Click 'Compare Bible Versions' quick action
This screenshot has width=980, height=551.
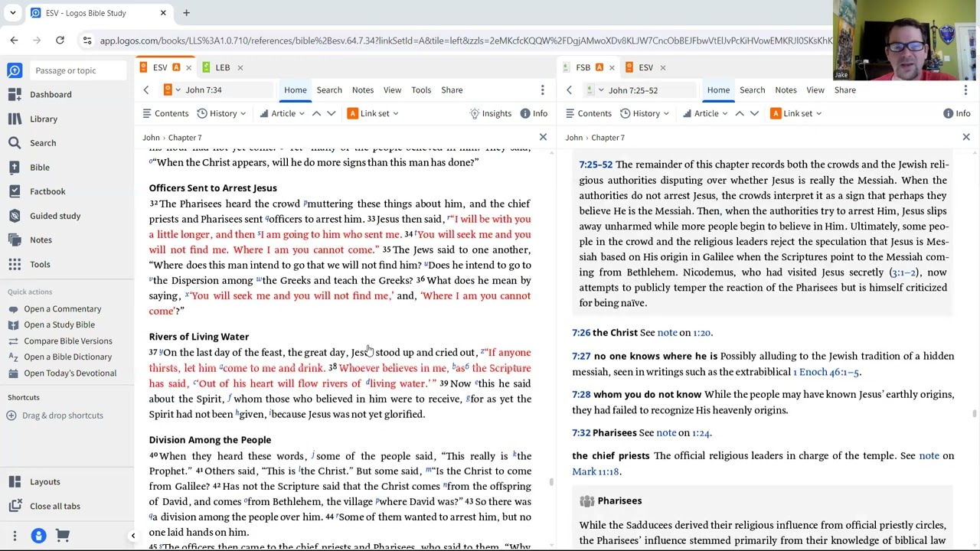[60, 341]
